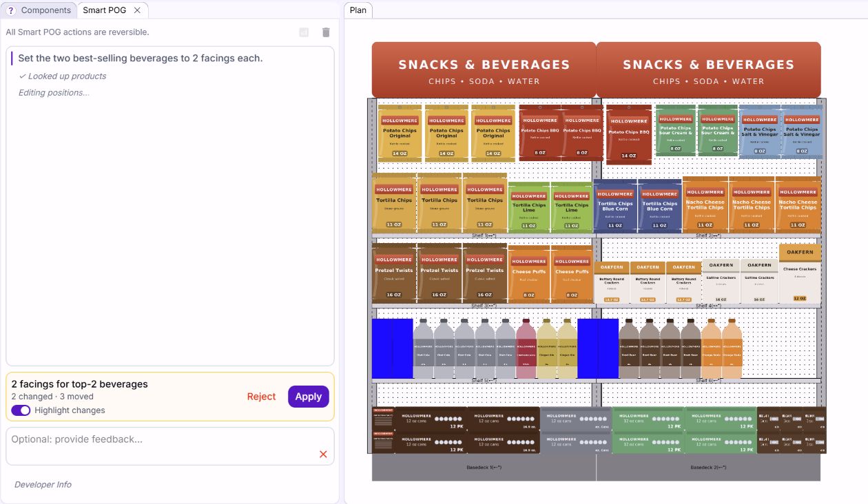
Task: Select the Potato Chips BBQ 14 OZ bag
Action: tap(629, 134)
